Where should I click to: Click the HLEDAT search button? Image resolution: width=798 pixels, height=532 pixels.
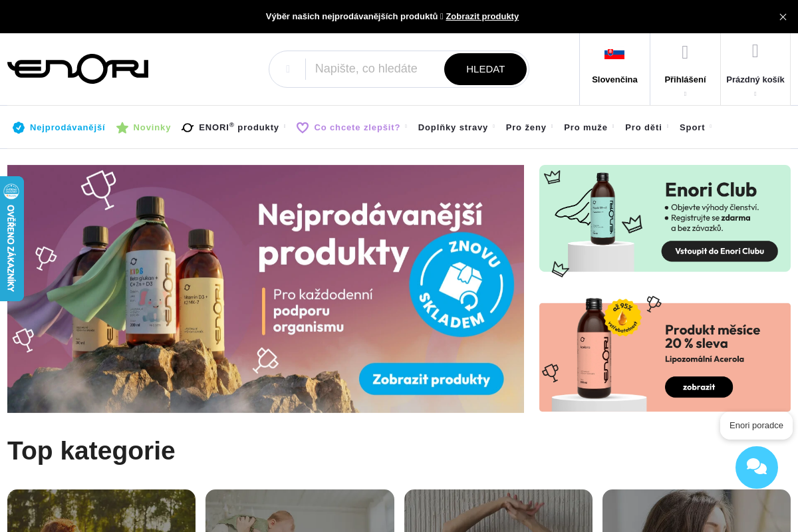click(485, 69)
